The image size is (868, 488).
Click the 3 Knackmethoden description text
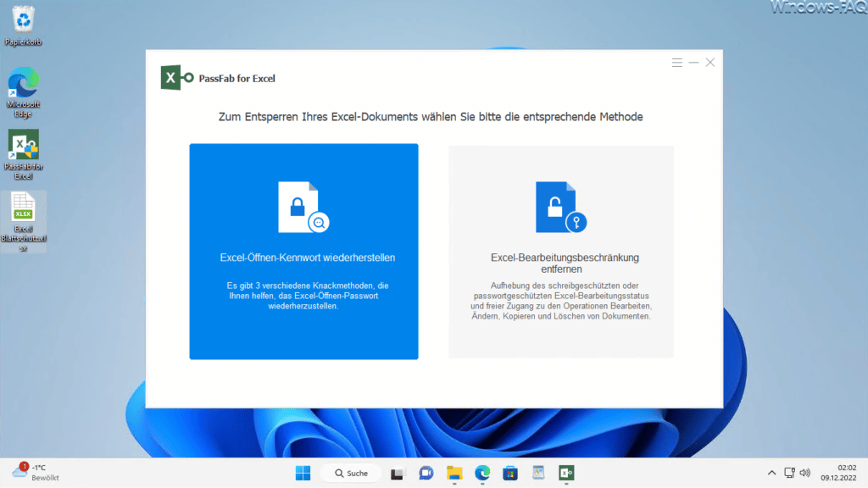coord(308,296)
